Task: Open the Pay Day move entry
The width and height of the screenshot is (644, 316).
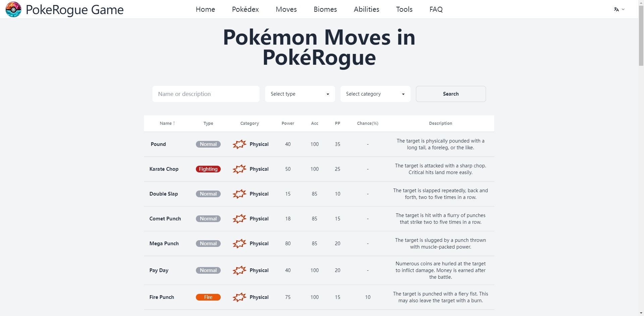Action: pos(159,270)
